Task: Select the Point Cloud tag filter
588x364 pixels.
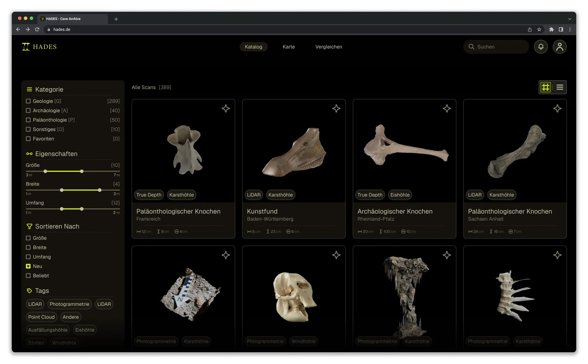Action: point(41,317)
